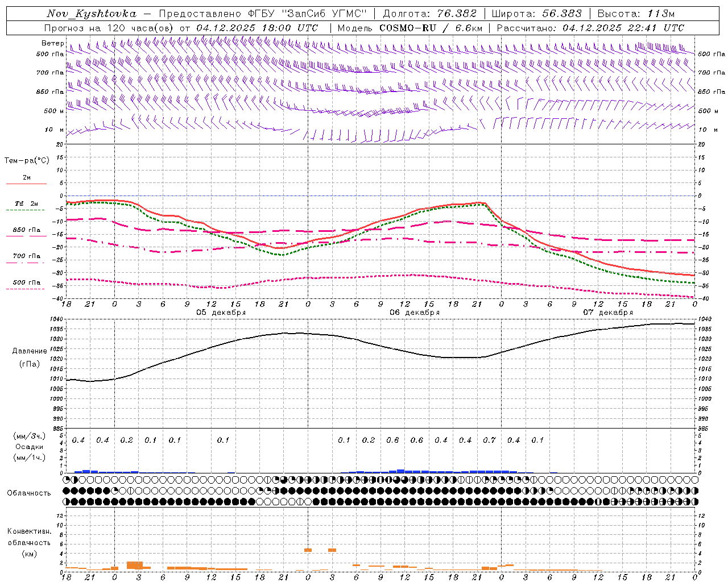Click the 'Давление' pressure panel label
Screen dimensions: 728x582
30,351
